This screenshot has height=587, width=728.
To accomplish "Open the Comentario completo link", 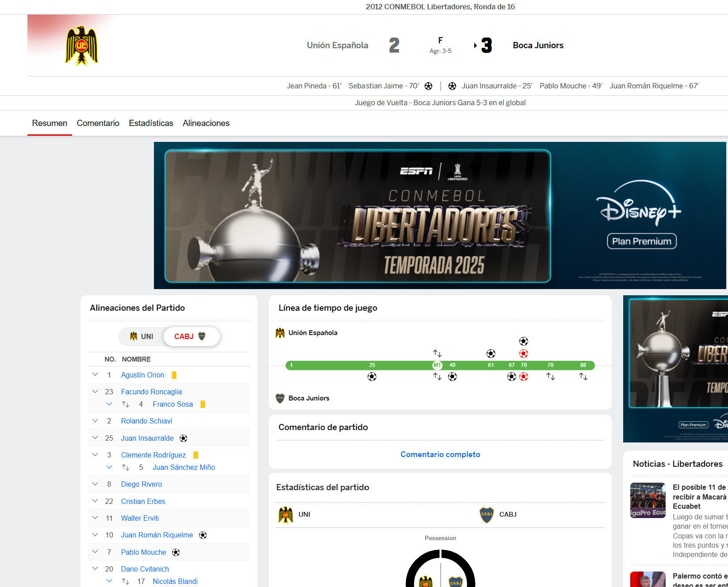I will click(440, 454).
